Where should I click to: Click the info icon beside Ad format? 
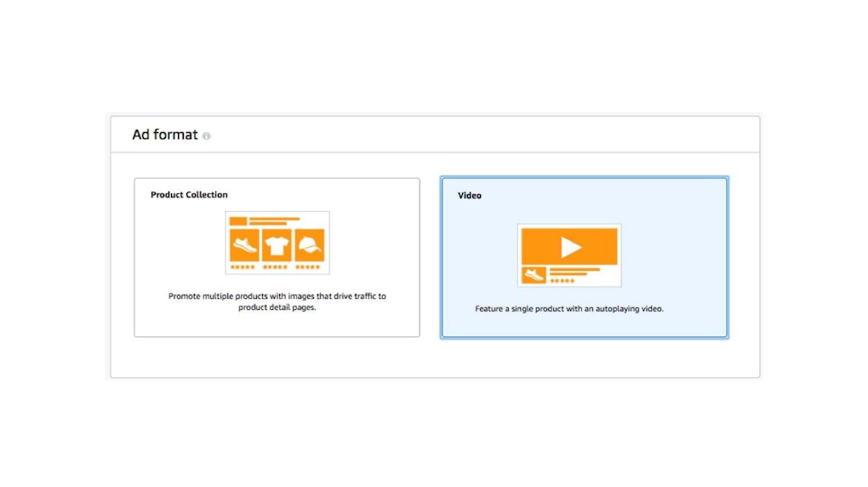pos(207,136)
